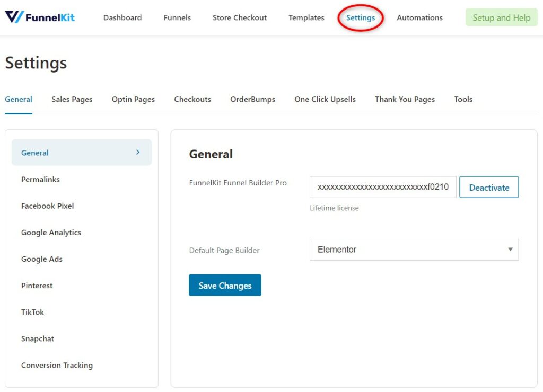Click the chevron beside sidebar General
The width and height of the screenshot is (543, 392).
pos(138,152)
